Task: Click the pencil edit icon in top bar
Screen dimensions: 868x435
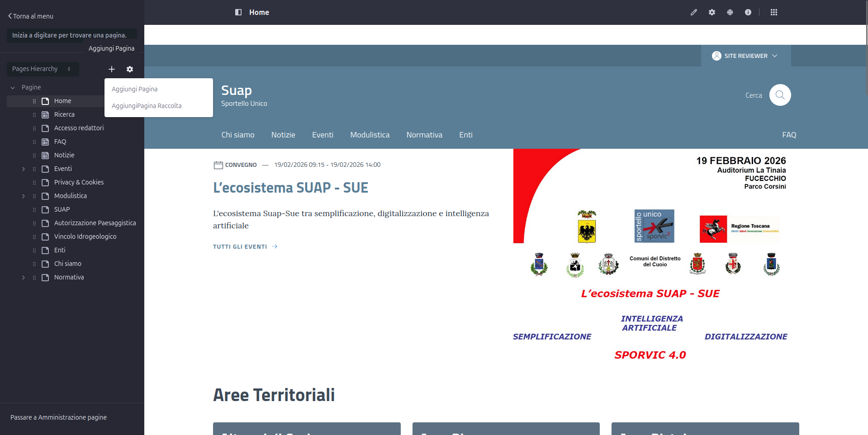Action: pyautogui.click(x=693, y=12)
